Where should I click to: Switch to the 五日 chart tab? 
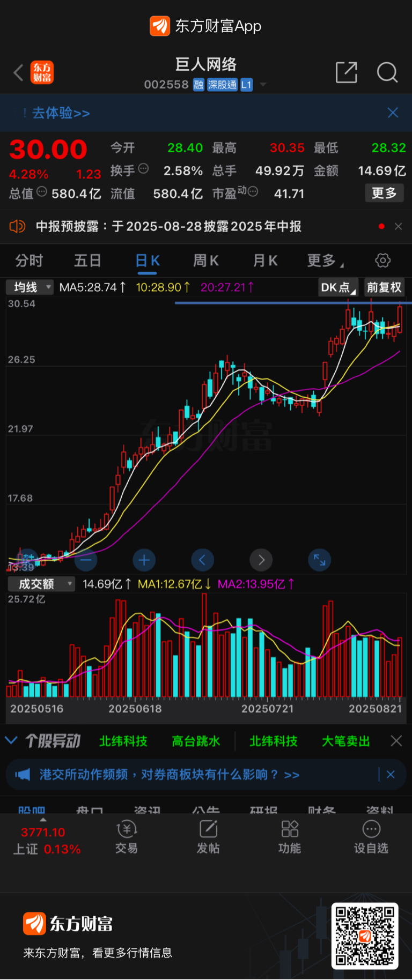tap(87, 261)
